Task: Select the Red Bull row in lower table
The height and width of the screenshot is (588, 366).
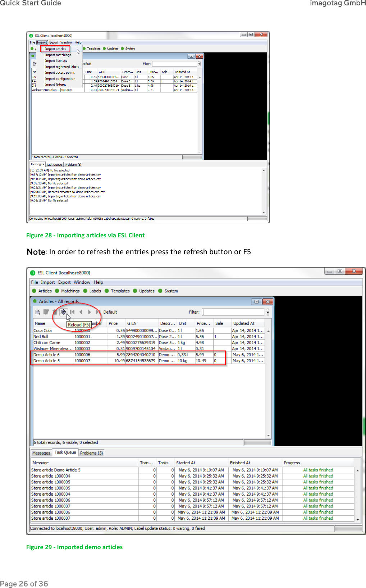Action: point(149,337)
